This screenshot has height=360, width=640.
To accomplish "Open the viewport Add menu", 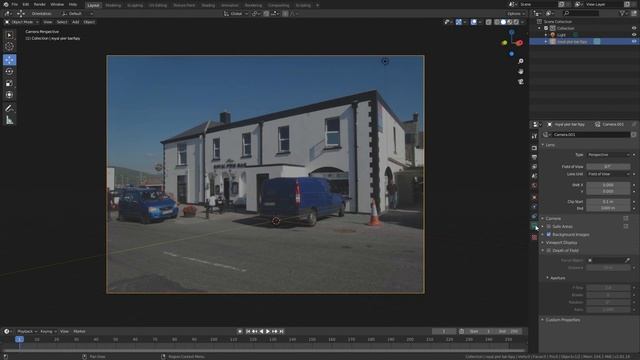I will [x=76, y=22].
